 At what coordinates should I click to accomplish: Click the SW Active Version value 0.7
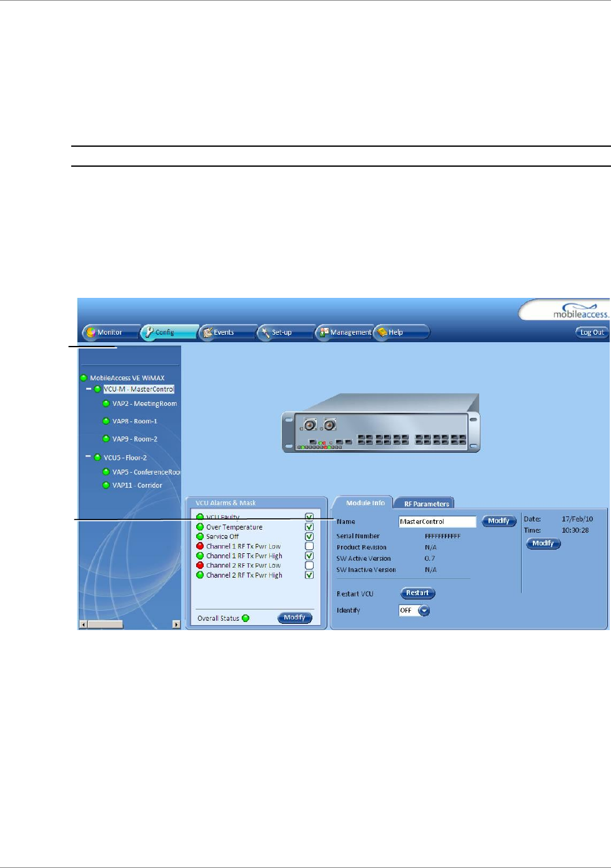pyautogui.click(x=430, y=559)
